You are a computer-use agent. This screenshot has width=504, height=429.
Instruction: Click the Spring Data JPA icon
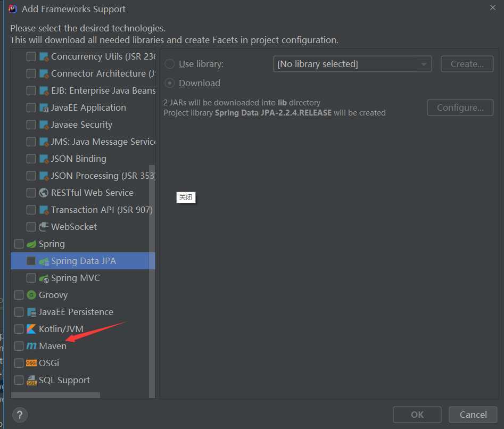pos(44,261)
